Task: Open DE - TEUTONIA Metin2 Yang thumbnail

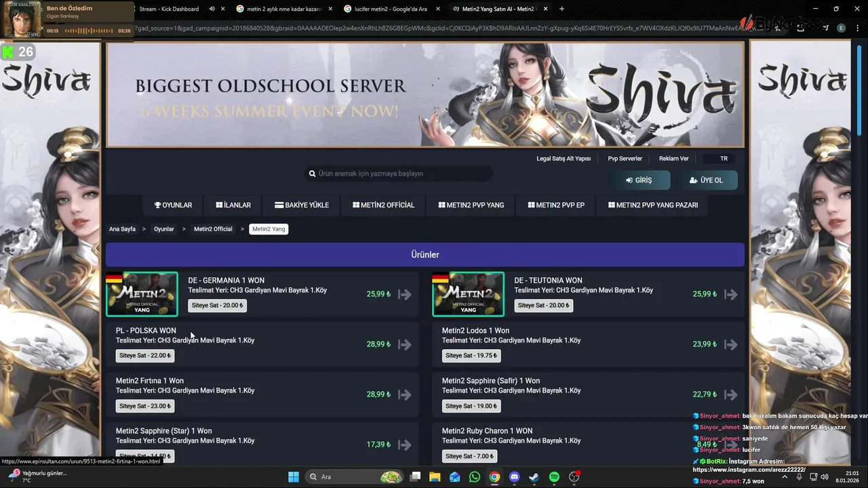Action: click(468, 294)
